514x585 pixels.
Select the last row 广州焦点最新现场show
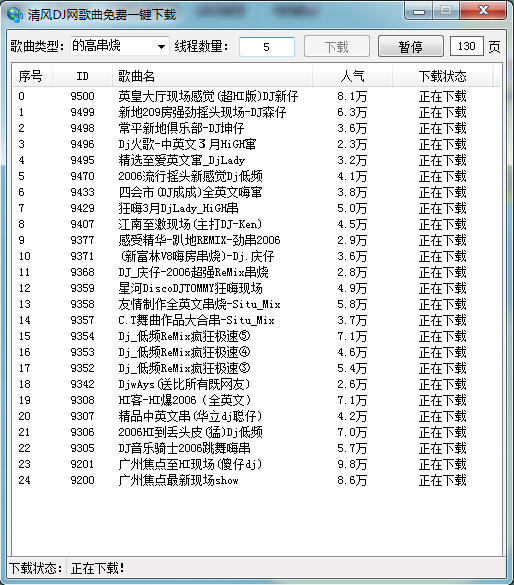pos(257,480)
